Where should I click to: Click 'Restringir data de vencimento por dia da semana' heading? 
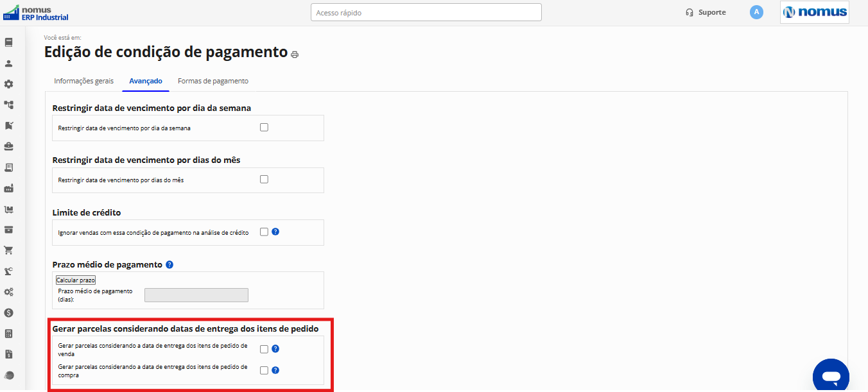152,108
